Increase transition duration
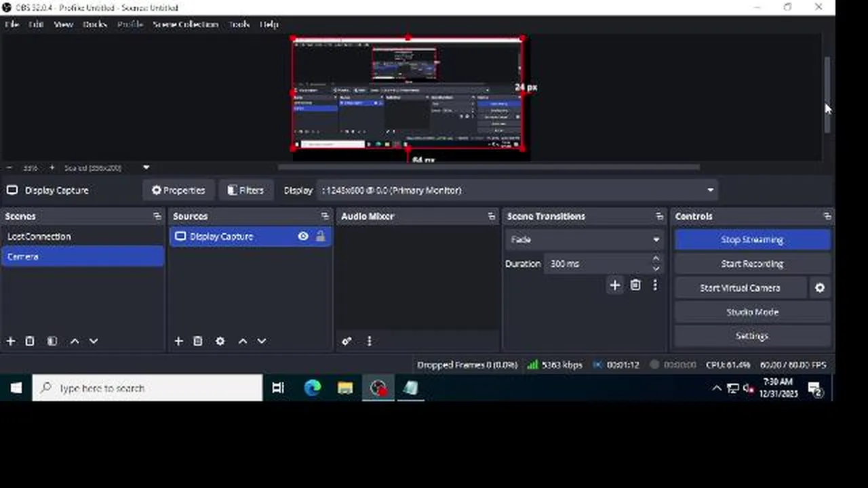 (656, 259)
